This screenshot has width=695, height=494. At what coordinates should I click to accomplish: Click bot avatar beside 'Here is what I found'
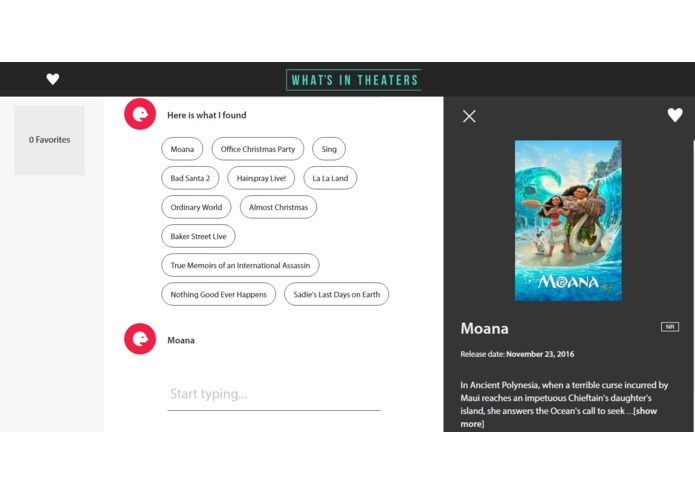(139, 115)
